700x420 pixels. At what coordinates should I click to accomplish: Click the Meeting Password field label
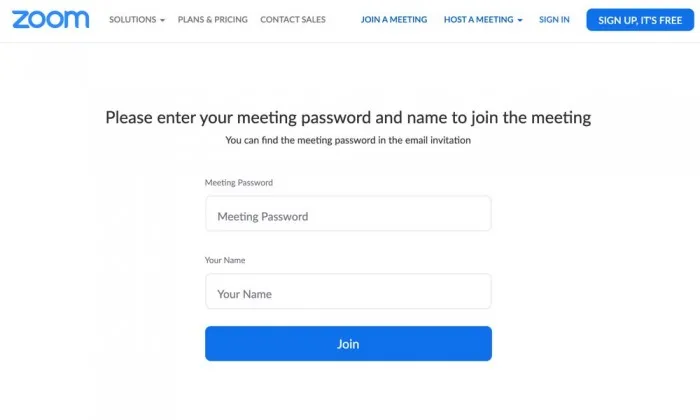coord(239,183)
